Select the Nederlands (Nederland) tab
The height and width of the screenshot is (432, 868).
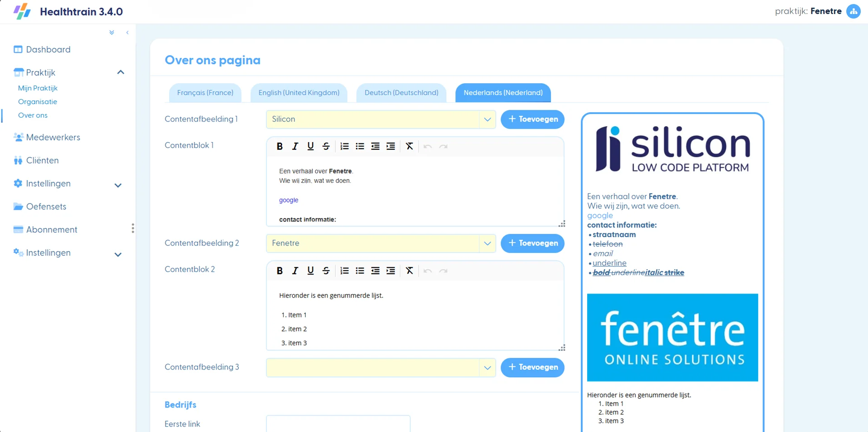tap(503, 93)
